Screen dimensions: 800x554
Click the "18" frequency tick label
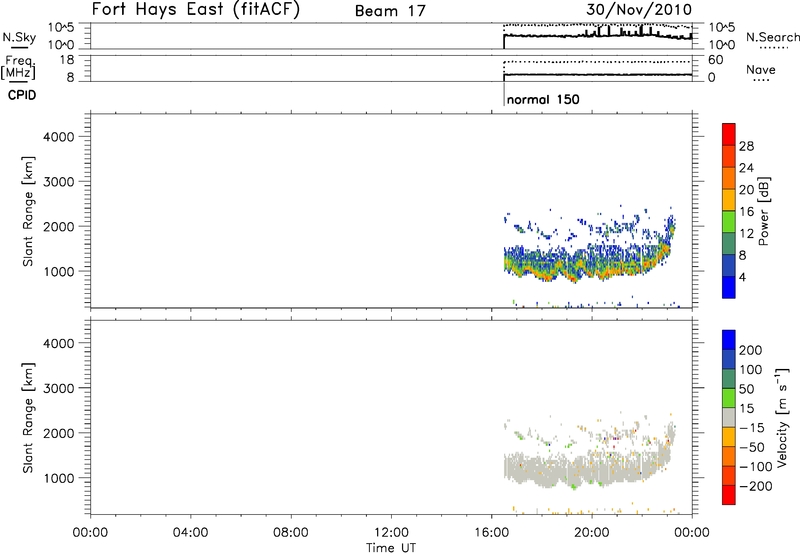pos(67,60)
